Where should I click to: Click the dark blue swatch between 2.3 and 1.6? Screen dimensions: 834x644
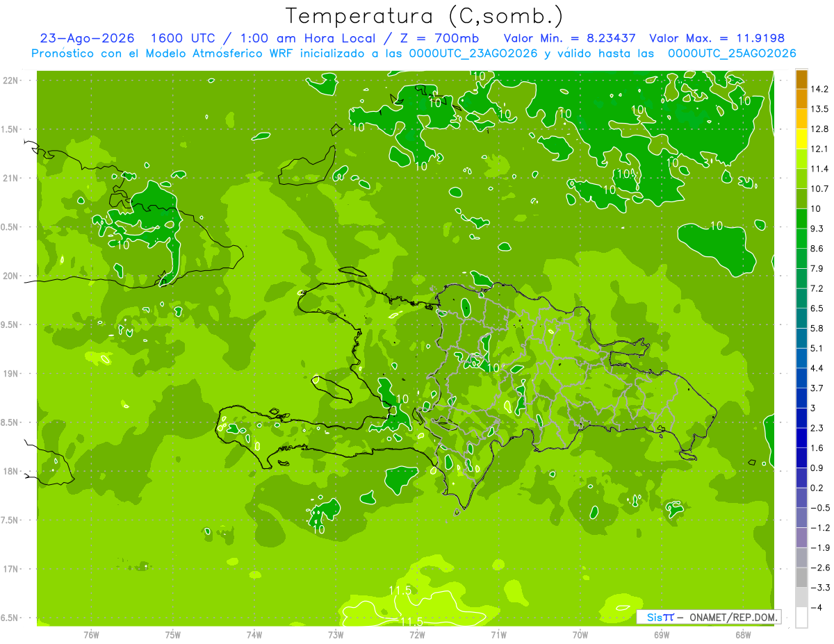tap(801, 438)
